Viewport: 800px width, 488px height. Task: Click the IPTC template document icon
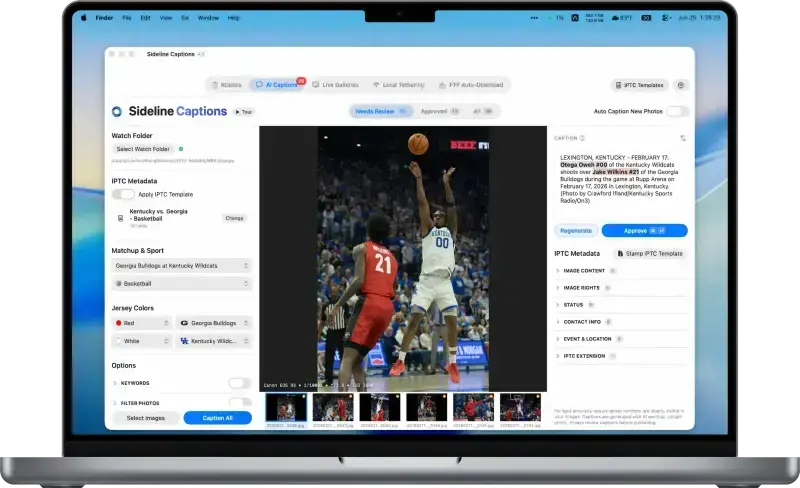pyautogui.click(x=120, y=218)
